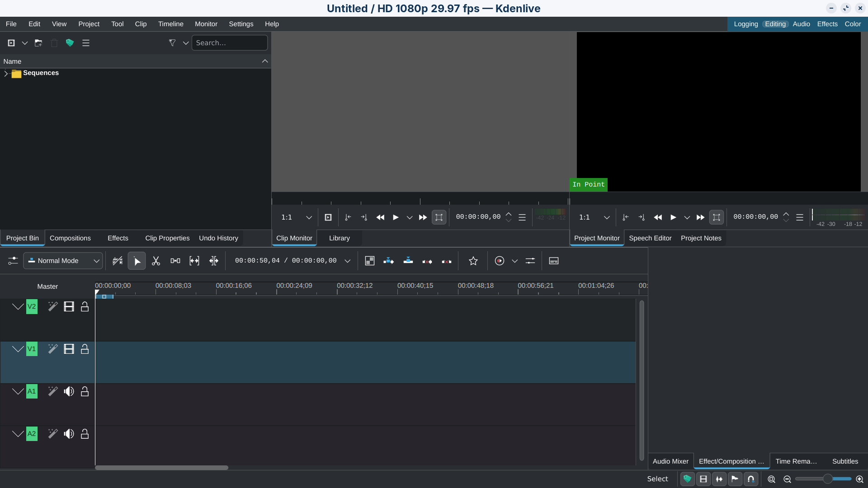Toggle lock on V2 track
This screenshot has width=868, height=488.
pos(85,307)
